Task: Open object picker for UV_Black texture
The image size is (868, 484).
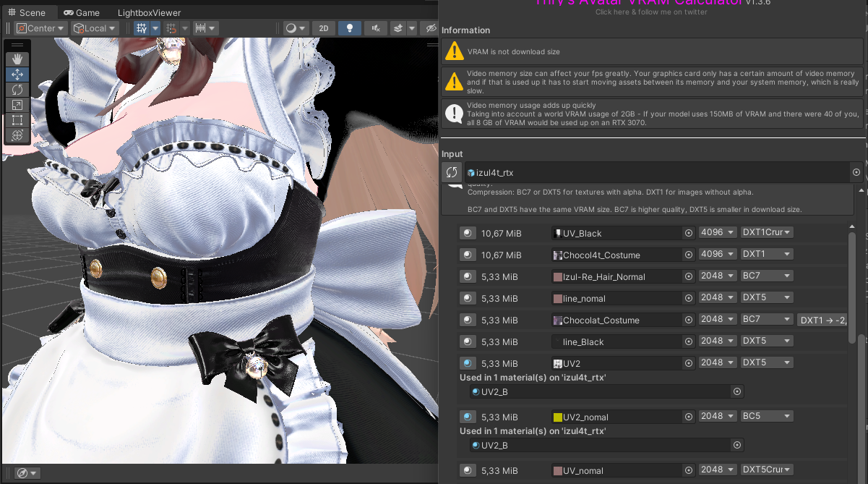Action: click(x=689, y=233)
